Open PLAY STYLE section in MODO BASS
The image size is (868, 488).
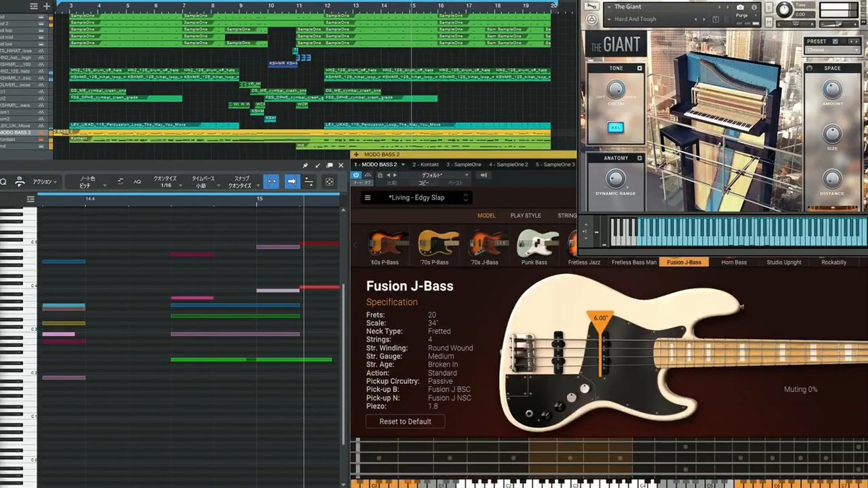tap(526, 215)
